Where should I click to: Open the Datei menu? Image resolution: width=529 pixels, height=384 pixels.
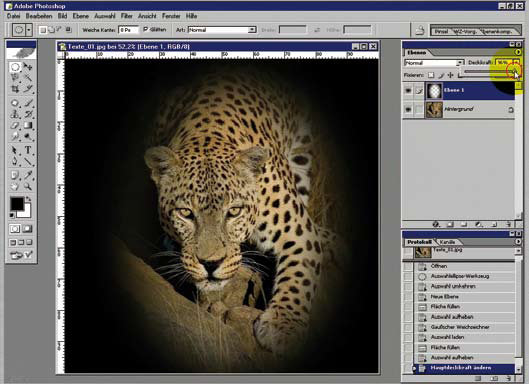(13, 16)
